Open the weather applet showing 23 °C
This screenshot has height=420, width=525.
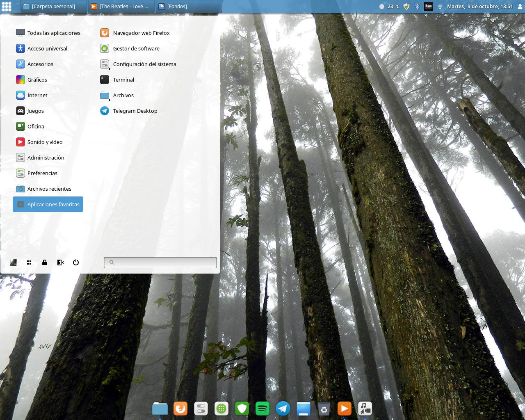pos(389,7)
